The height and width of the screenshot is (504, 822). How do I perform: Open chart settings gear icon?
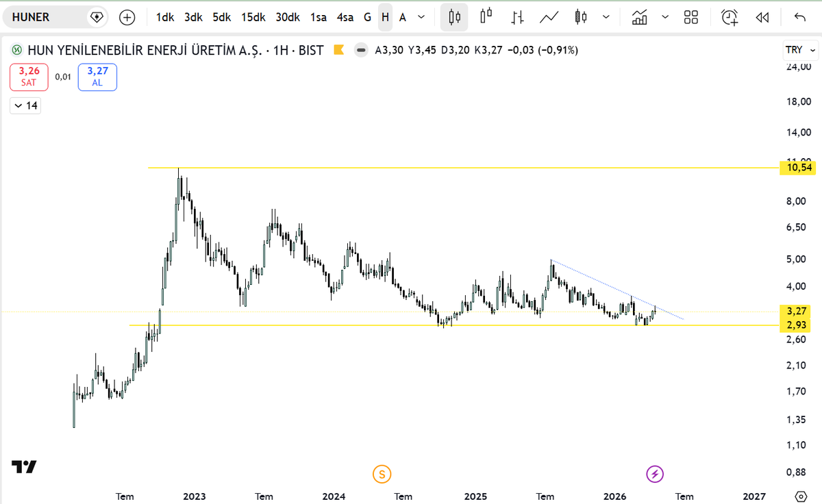coord(801,496)
